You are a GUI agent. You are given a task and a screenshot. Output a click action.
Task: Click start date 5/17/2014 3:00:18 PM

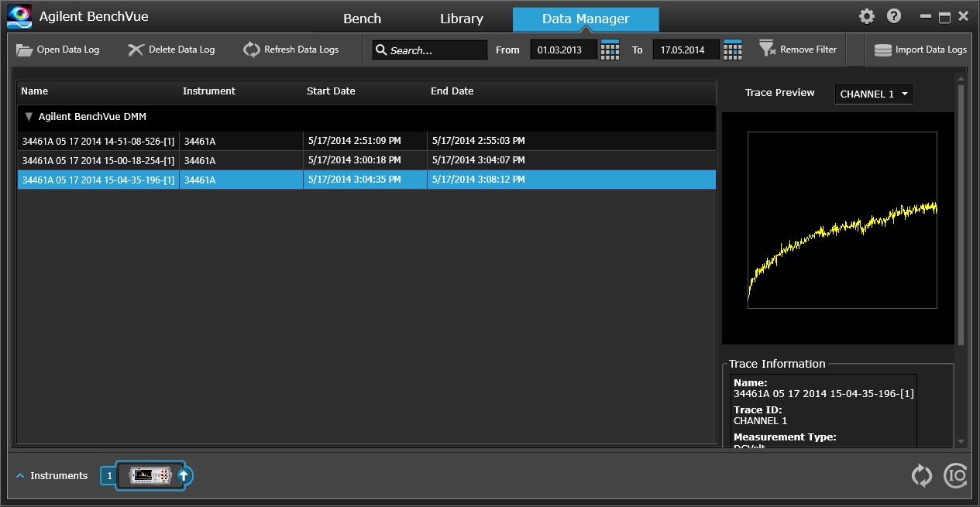click(354, 160)
